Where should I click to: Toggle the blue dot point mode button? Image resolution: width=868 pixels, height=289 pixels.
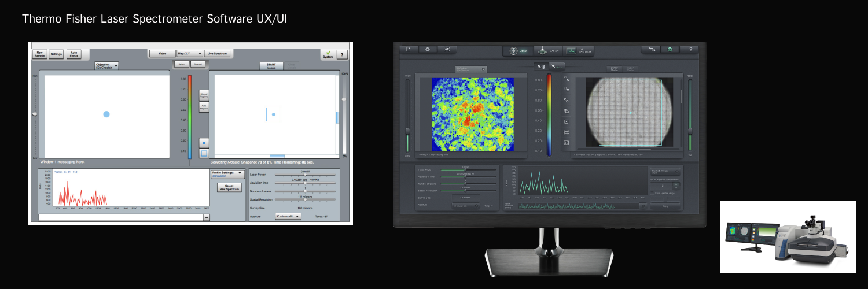(204, 143)
